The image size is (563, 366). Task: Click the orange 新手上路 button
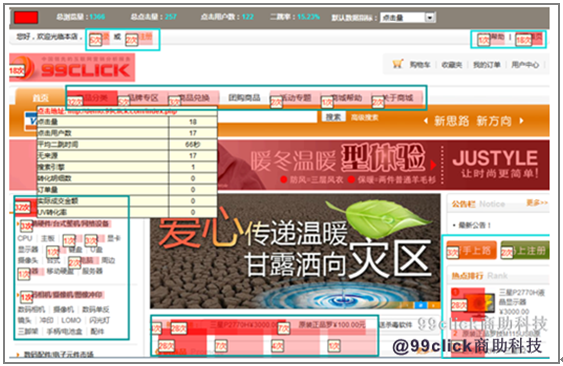tap(471, 250)
